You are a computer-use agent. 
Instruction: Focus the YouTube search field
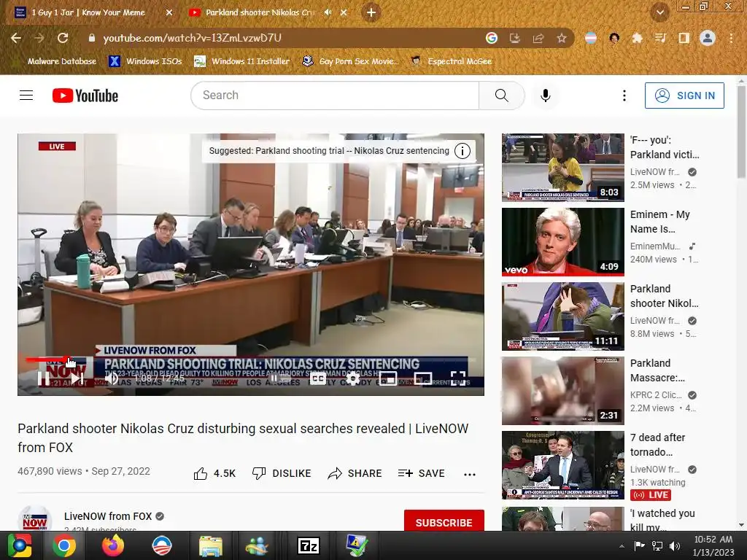point(335,96)
